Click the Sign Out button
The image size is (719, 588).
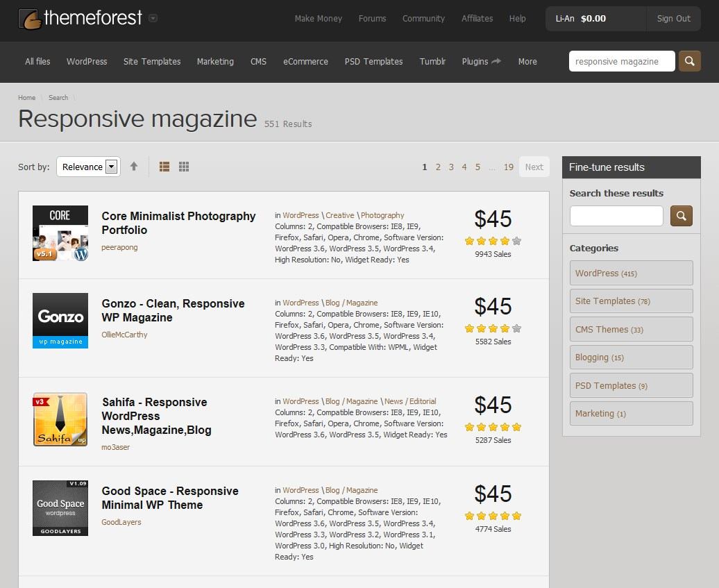point(674,19)
